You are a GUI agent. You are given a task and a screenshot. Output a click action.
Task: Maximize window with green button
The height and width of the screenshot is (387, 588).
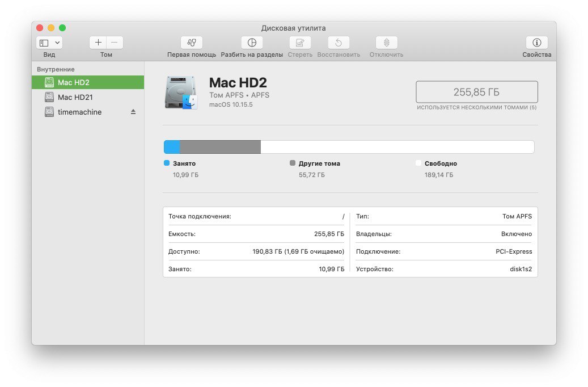[x=62, y=28]
